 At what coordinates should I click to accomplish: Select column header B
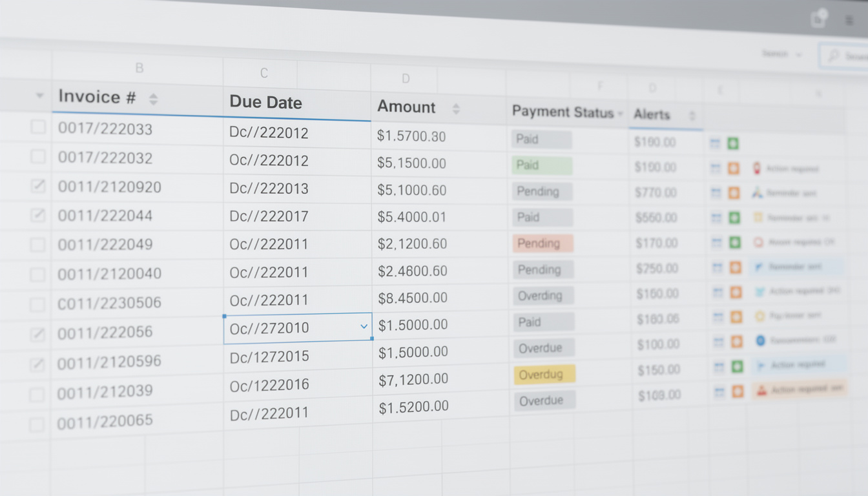pos(139,67)
